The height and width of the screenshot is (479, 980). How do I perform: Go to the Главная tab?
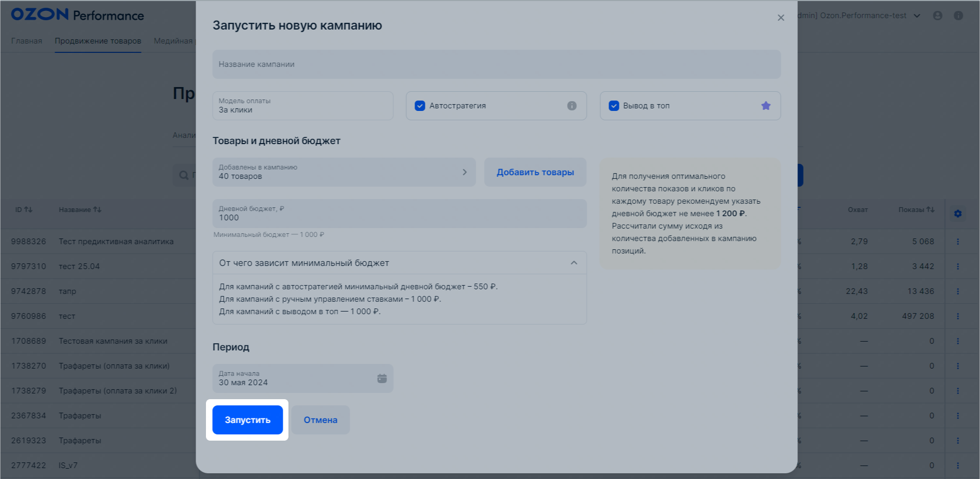(x=26, y=41)
